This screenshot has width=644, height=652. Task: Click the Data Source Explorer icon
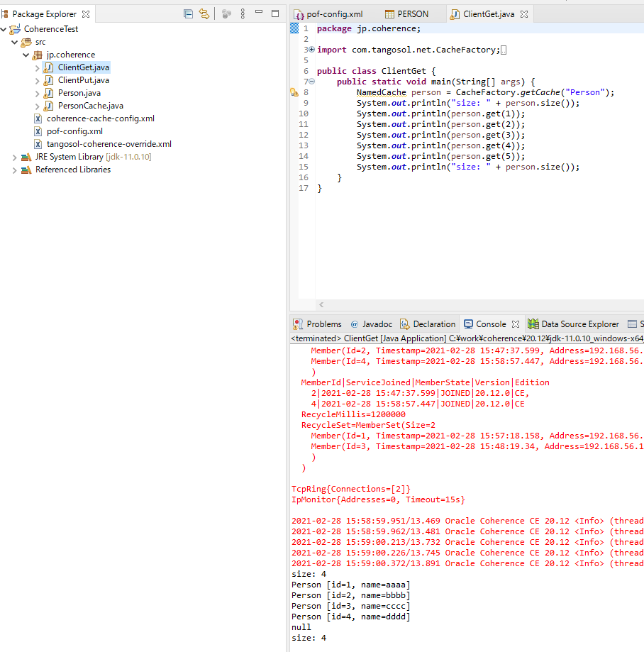(533, 324)
